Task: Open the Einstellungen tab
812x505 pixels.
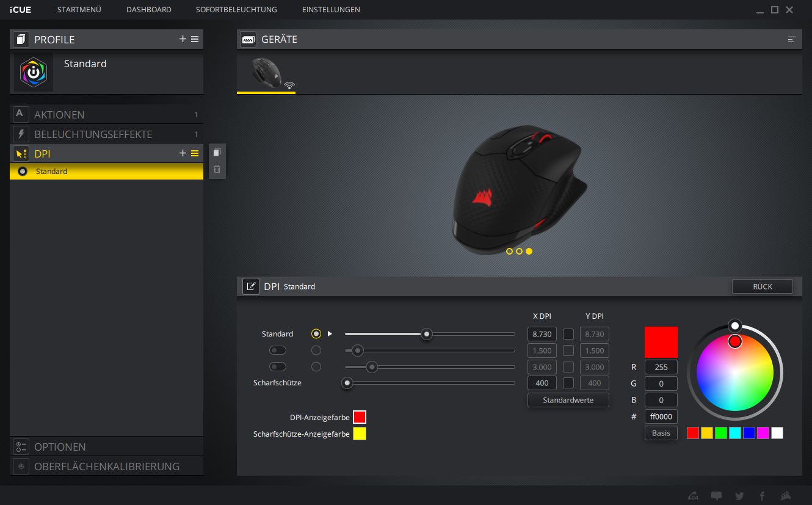Action: point(331,10)
